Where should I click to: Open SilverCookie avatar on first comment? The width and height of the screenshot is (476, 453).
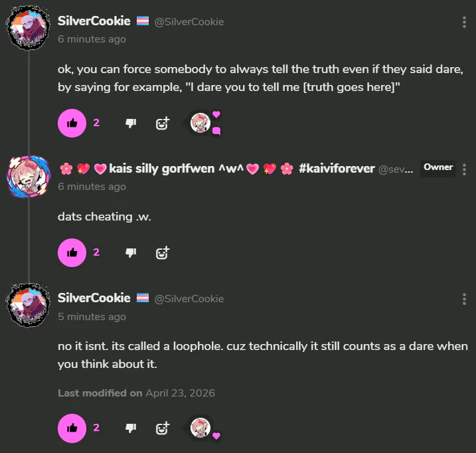(x=28, y=29)
